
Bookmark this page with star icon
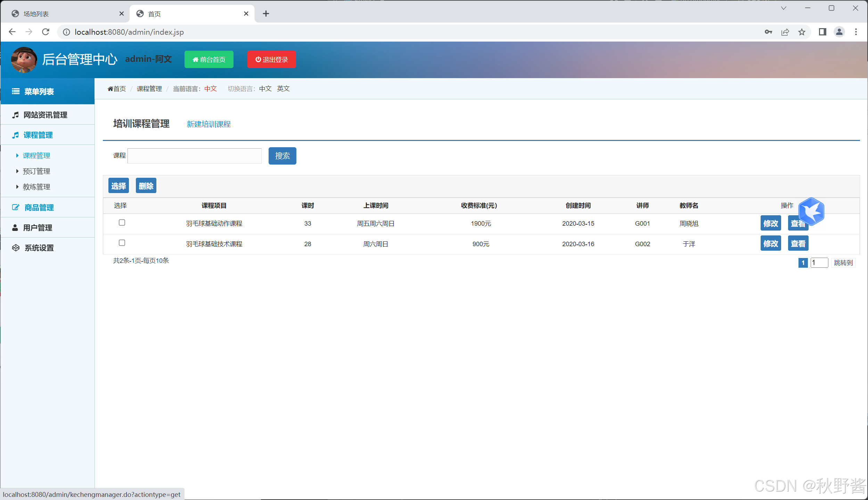click(x=802, y=32)
